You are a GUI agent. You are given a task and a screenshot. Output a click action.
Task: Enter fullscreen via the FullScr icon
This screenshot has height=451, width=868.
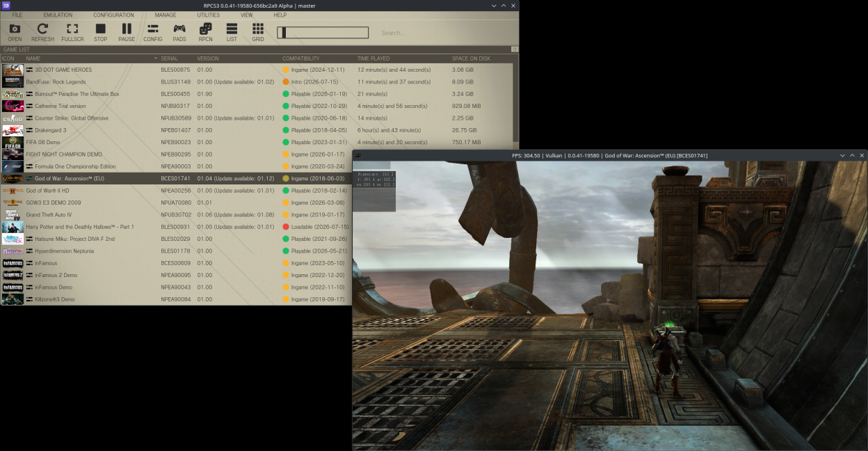pos(72,32)
